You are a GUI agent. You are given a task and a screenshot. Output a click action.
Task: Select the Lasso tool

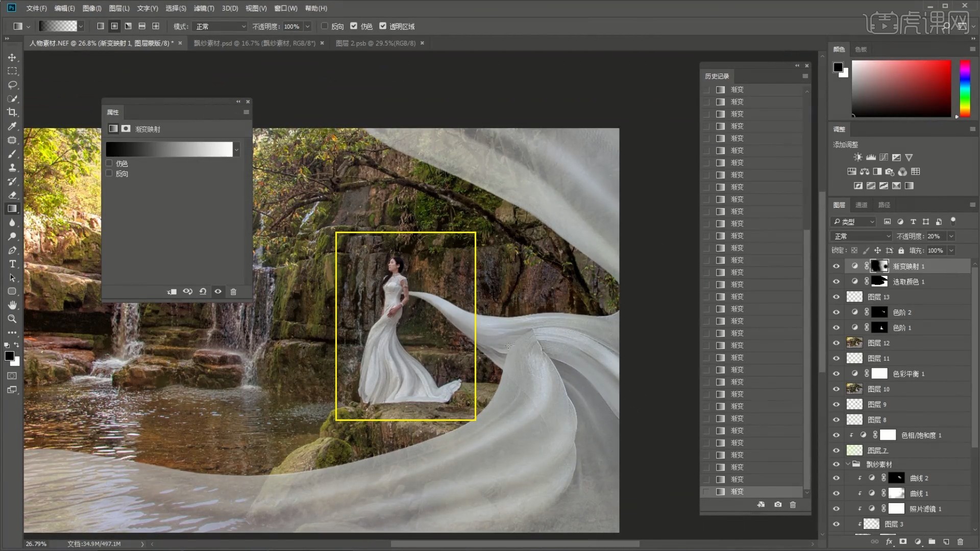(x=12, y=85)
